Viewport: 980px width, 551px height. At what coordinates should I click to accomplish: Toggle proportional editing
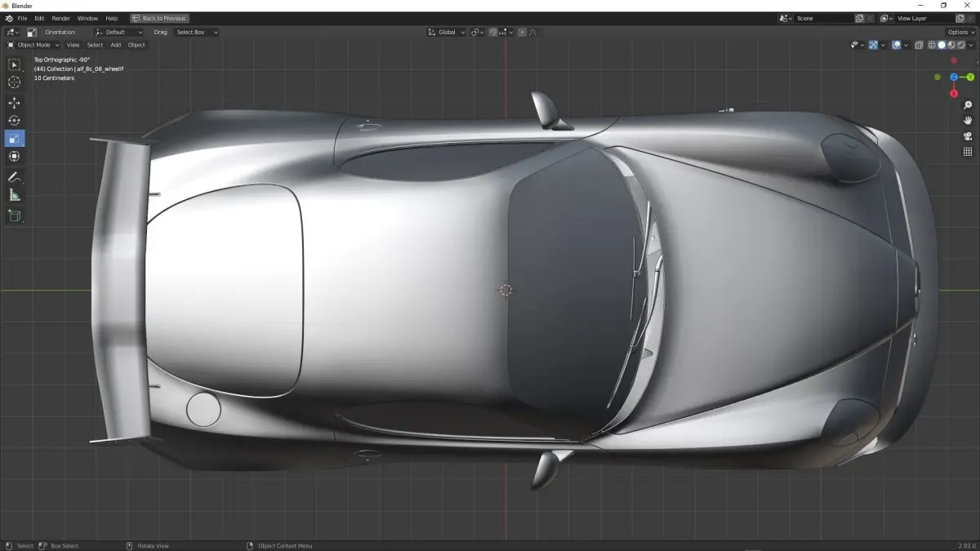pyautogui.click(x=522, y=33)
